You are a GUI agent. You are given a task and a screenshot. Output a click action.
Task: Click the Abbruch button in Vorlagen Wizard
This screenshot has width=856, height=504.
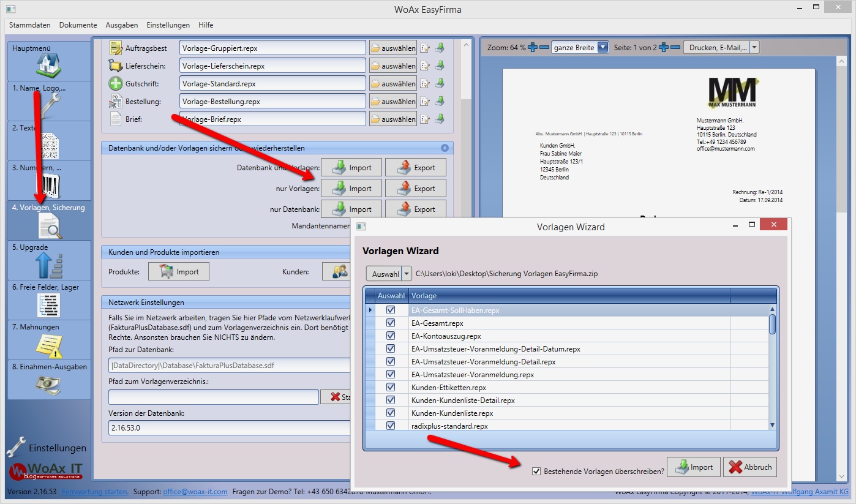750,467
